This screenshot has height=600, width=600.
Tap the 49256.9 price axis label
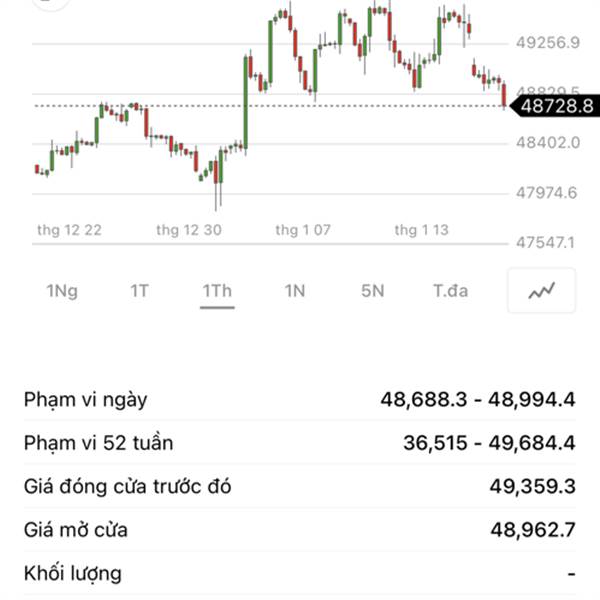pyautogui.click(x=547, y=43)
